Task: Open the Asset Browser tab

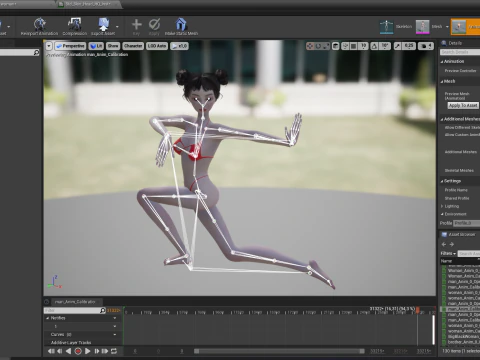Action: click(458, 235)
